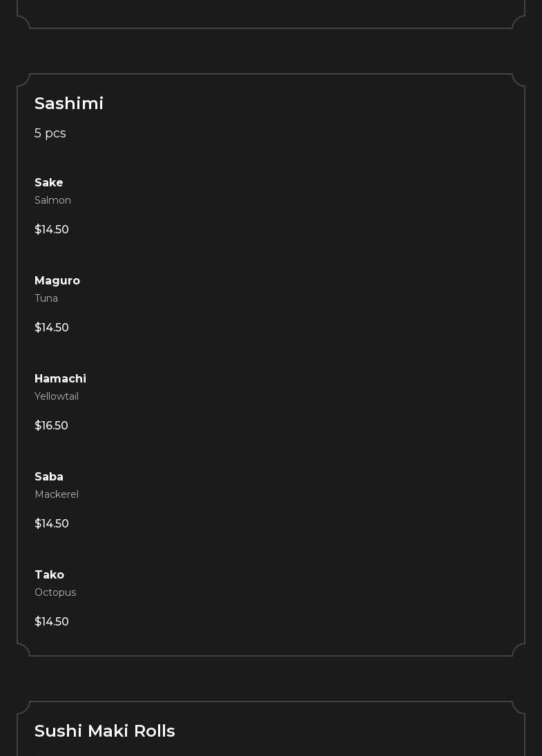Select the Saba menu item name

pyautogui.click(x=49, y=476)
